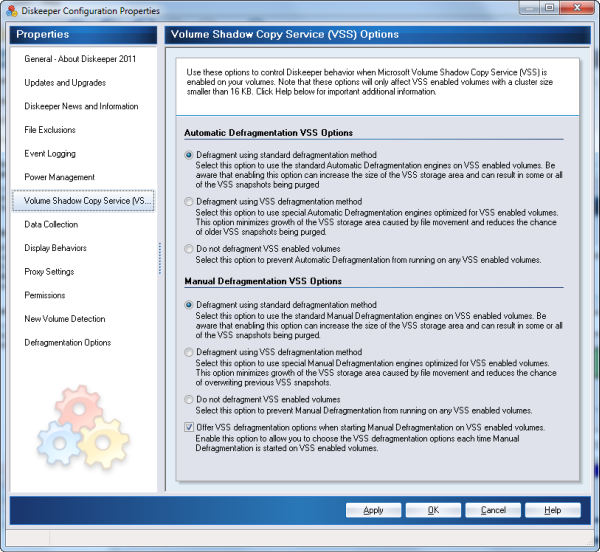Open Event Logging settings
The image size is (600, 552).
tap(50, 154)
